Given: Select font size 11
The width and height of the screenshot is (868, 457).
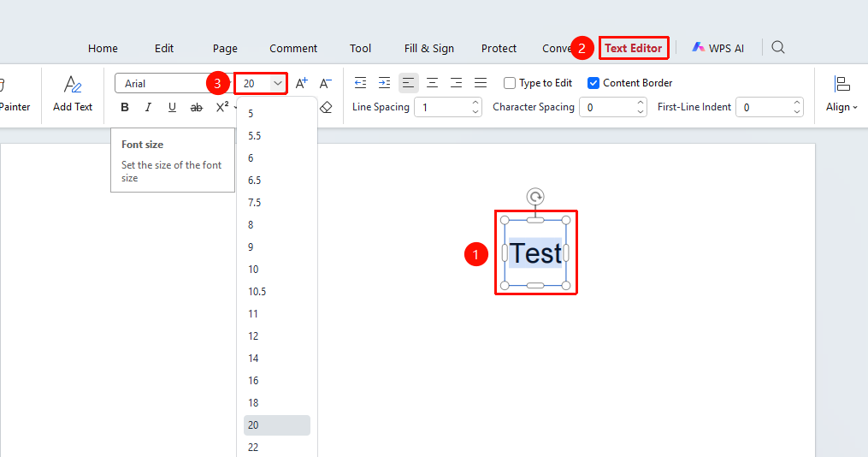Looking at the screenshot, I should coord(277,314).
